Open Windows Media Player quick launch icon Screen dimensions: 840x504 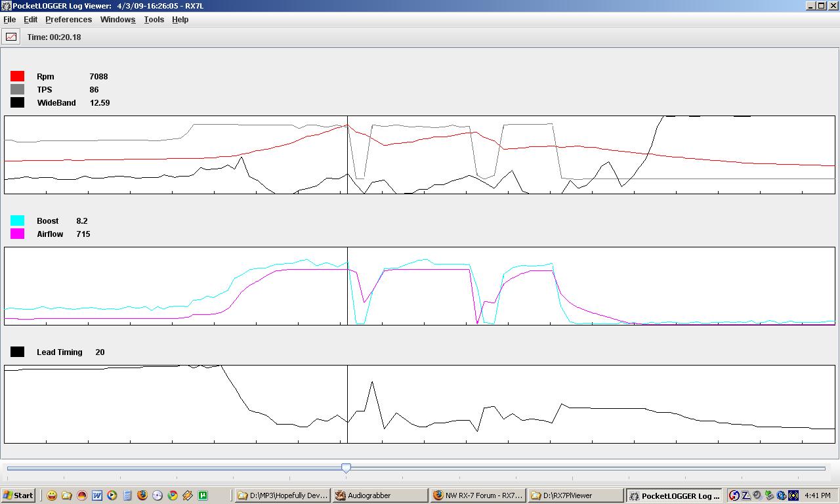pos(112,495)
